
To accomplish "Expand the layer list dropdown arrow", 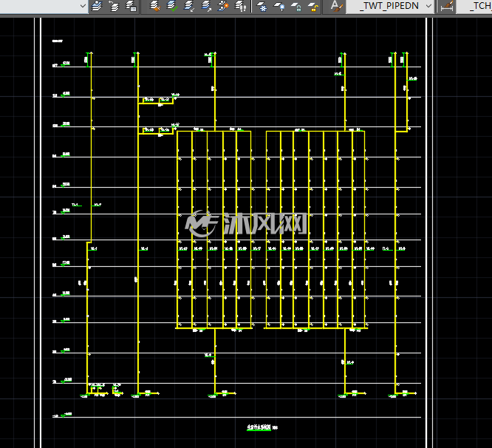I will click(83, 6).
